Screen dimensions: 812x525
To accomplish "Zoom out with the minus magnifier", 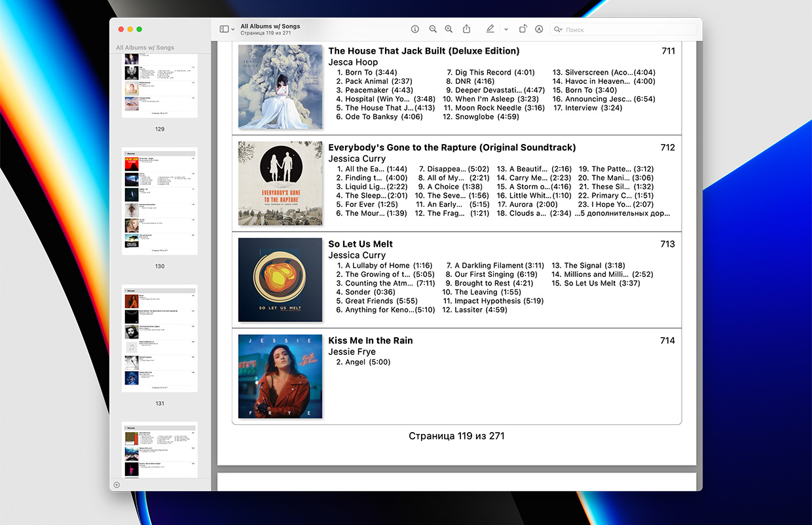I will click(x=433, y=29).
